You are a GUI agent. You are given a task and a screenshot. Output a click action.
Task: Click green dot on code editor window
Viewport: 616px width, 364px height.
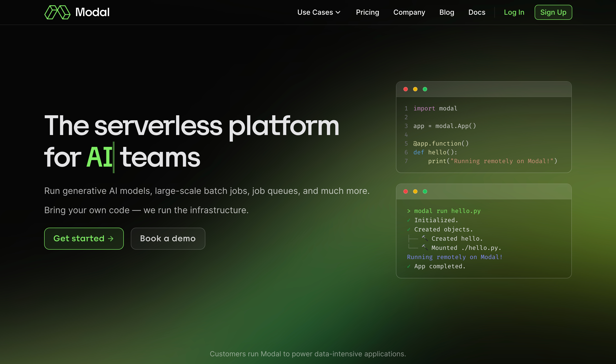click(x=425, y=89)
